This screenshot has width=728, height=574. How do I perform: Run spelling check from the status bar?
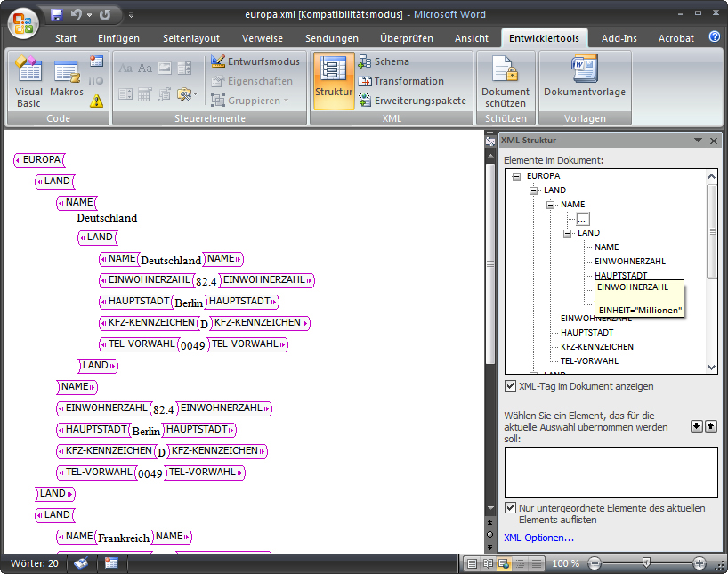81,563
